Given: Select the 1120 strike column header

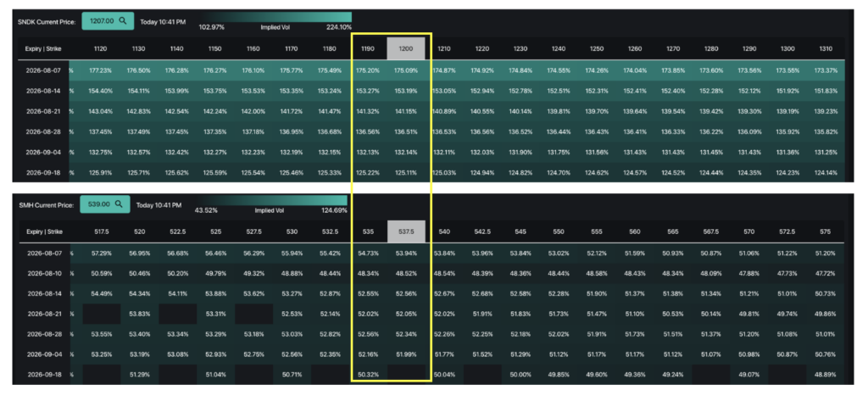Looking at the screenshot, I should [x=100, y=48].
